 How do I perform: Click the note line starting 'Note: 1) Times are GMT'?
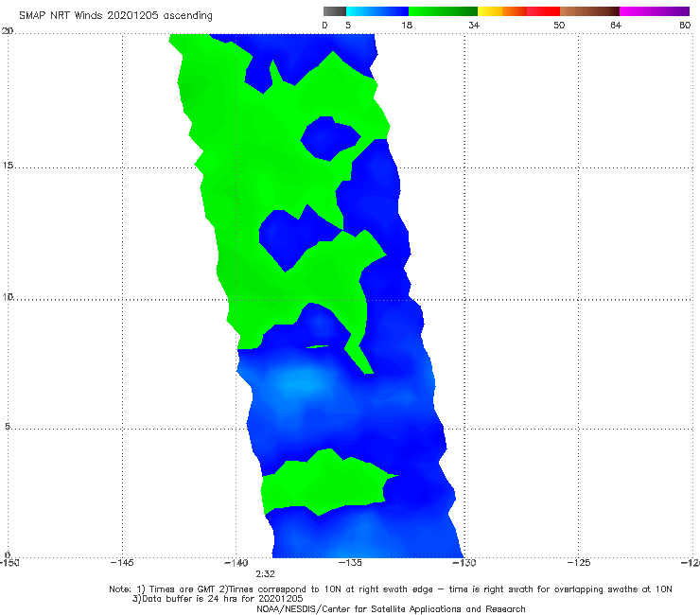390,589
